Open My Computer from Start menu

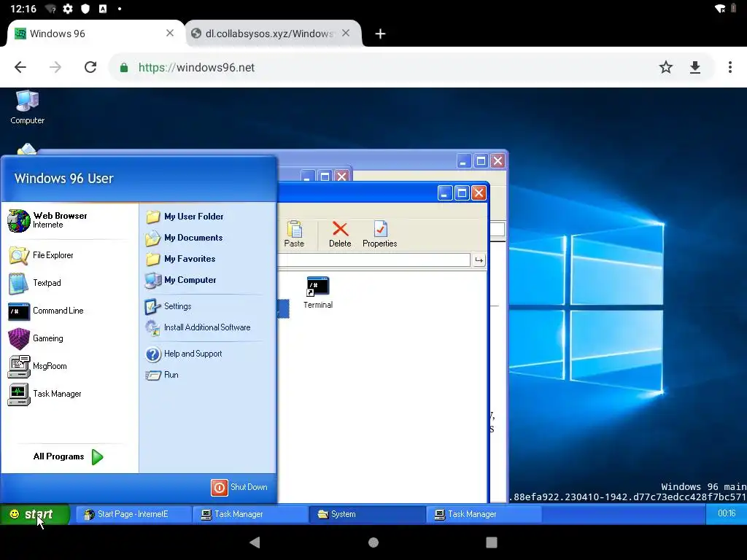coord(181,280)
